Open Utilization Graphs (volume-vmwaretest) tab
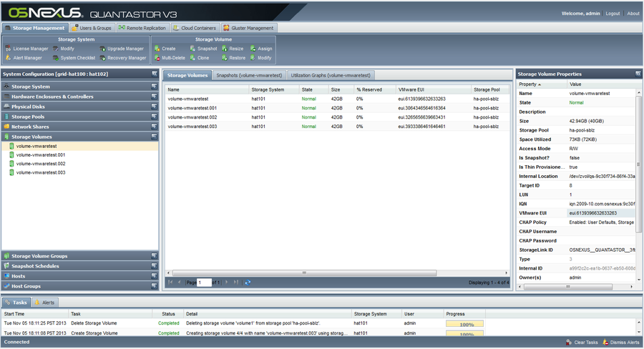This screenshot has height=349, width=644. [331, 75]
